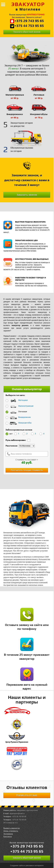Select the Внедорожник vehicle type radio

pyautogui.click(x=7, y=417)
